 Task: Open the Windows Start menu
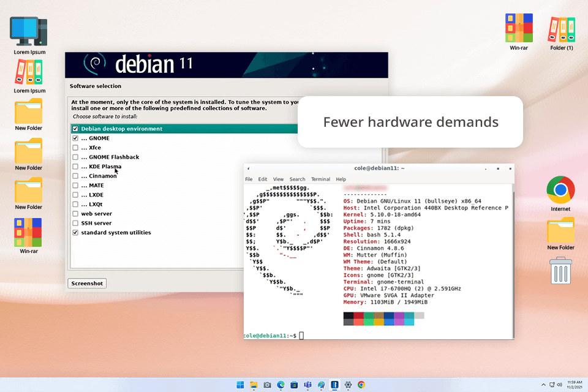coord(239,385)
